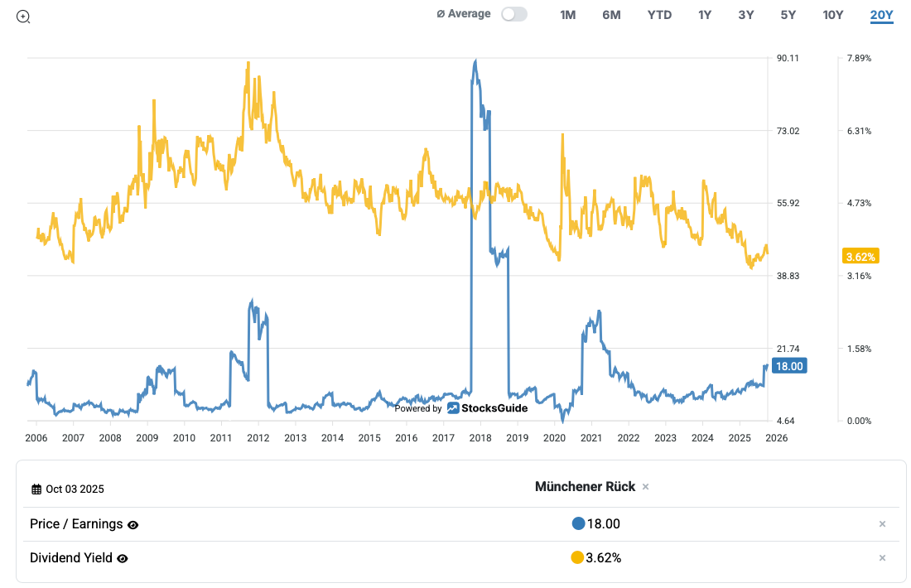Click the calendar icon beside Oct 03 2025
Viewport: 911px width, 588px height.
click(x=36, y=489)
